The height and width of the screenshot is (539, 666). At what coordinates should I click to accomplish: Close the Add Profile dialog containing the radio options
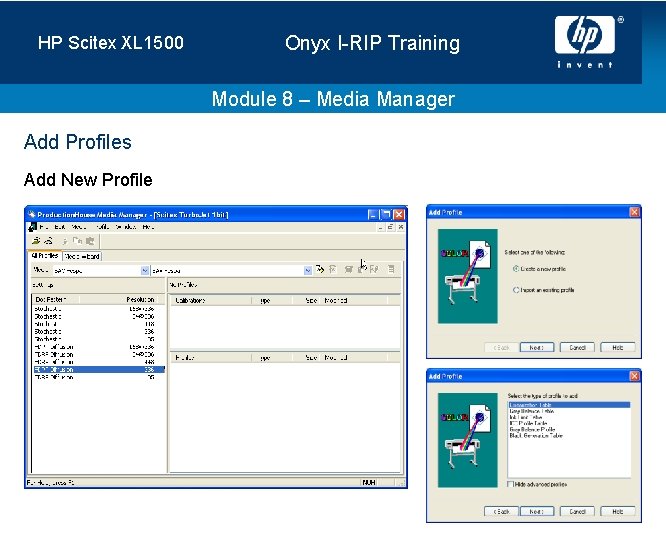(634, 212)
